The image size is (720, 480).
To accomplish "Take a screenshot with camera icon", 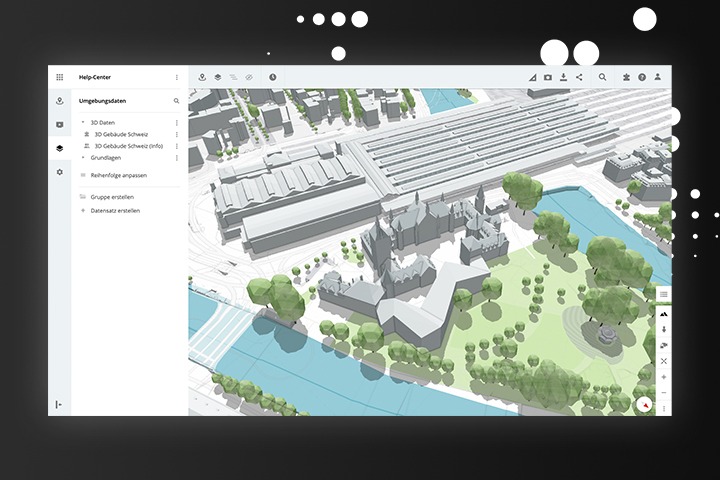I will point(547,77).
